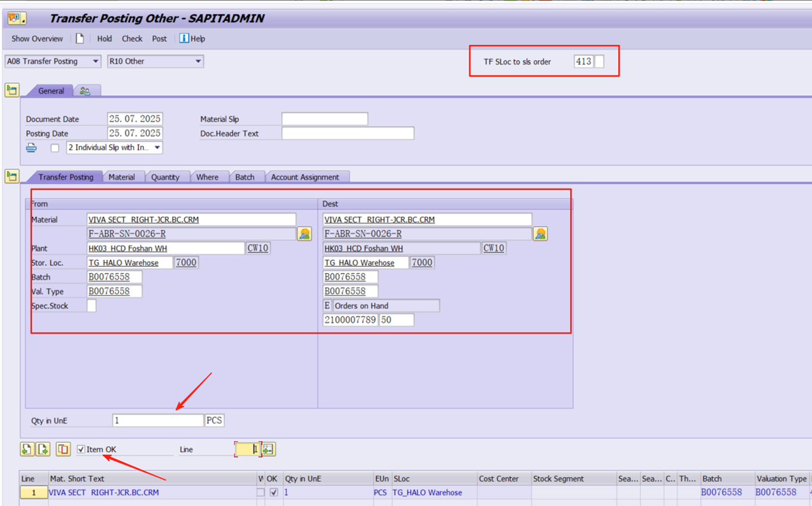Toggle the OK checkbox in table line 1
This screenshot has height=506, width=812.
273,492
